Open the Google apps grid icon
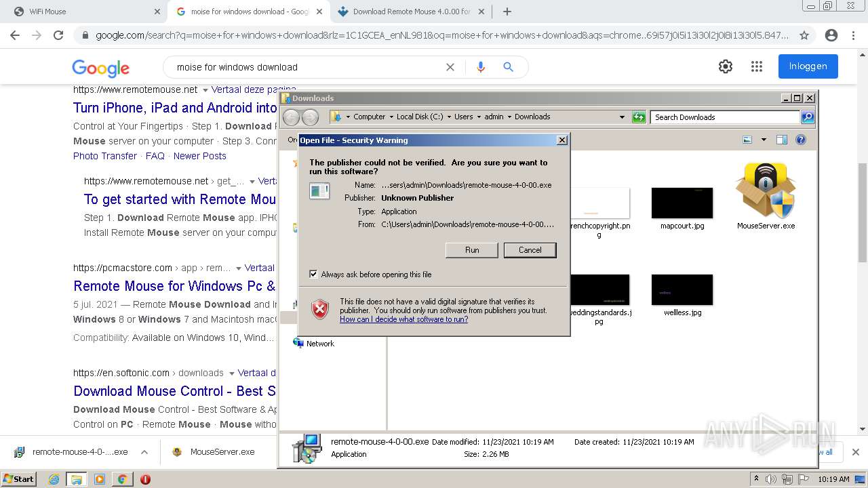This screenshot has height=488, width=868. click(x=757, y=66)
